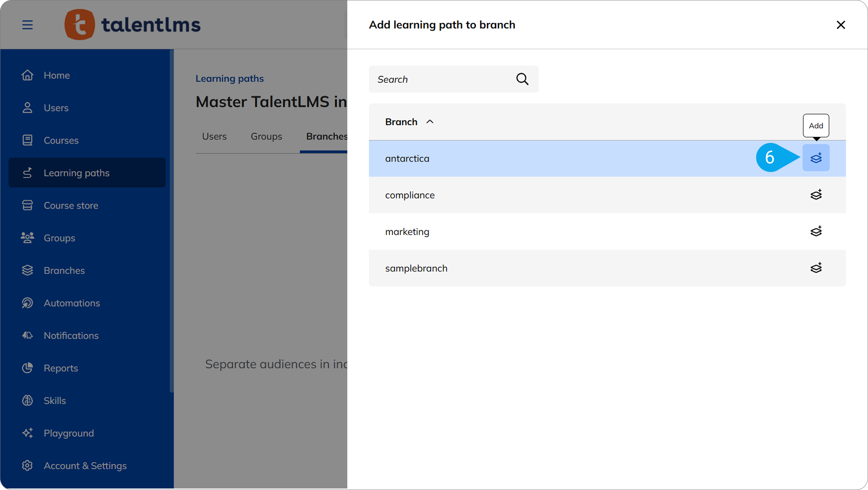The height and width of the screenshot is (490, 868).
Task: Open Courses in the sidebar
Action: coord(87,140)
